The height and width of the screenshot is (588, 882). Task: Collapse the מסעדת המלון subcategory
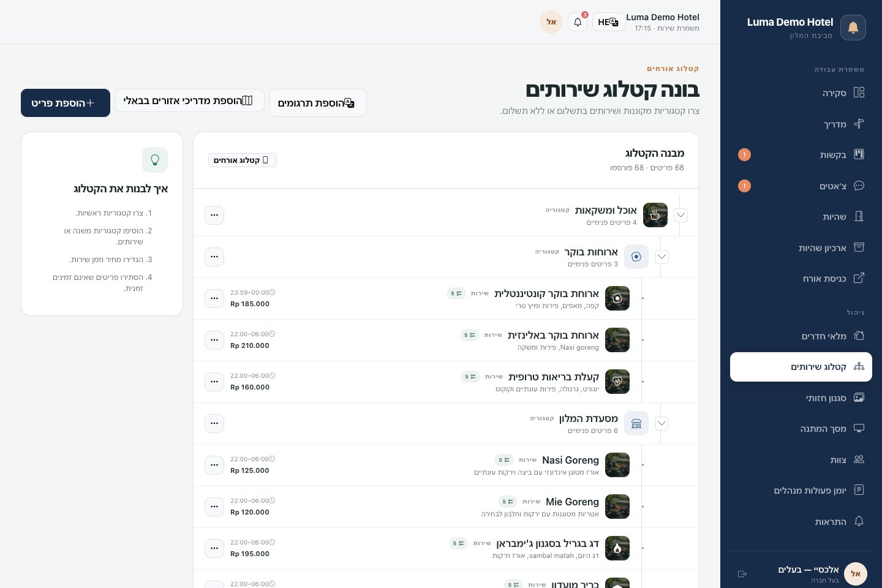click(x=661, y=423)
